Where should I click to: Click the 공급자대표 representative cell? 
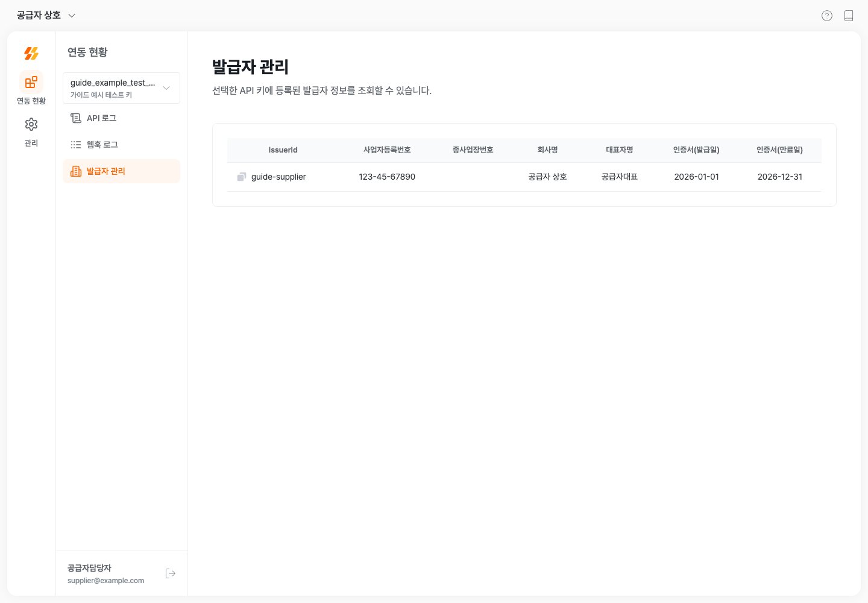tap(620, 177)
